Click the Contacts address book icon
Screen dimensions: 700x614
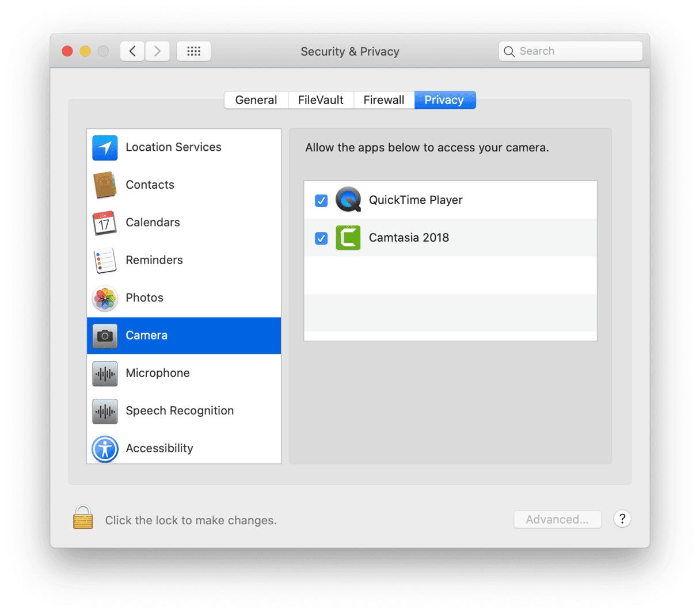(105, 185)
